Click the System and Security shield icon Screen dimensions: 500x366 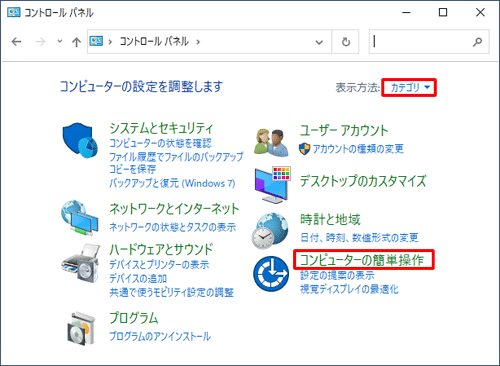[80, 140]
